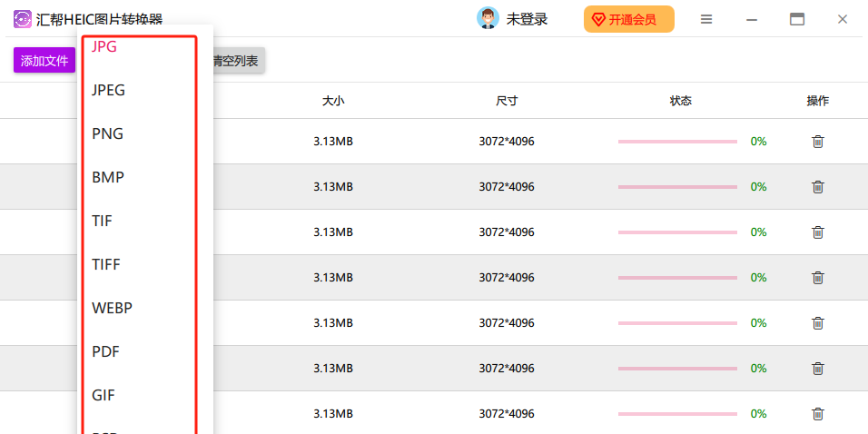Choose the TIFF format option

[106, 264]
